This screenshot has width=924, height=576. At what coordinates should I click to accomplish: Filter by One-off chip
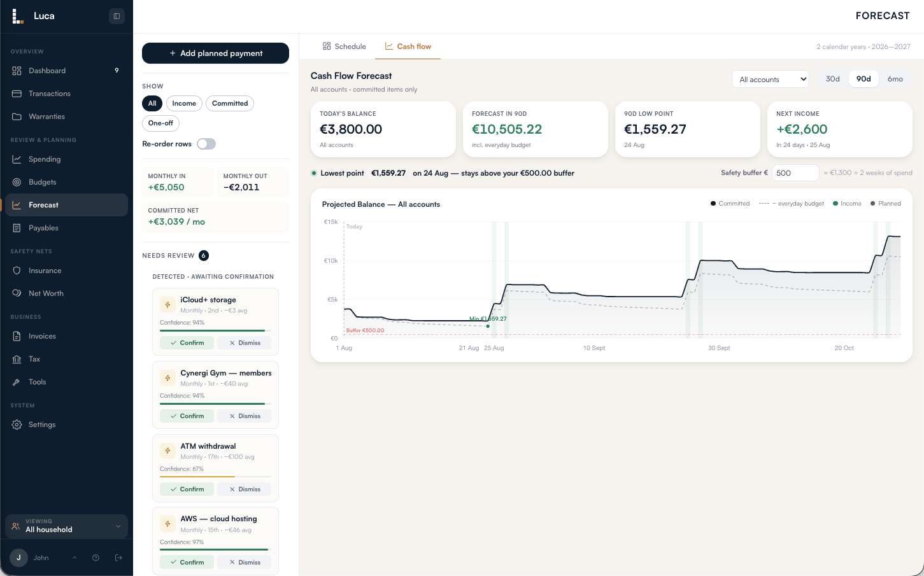[160, 123]
